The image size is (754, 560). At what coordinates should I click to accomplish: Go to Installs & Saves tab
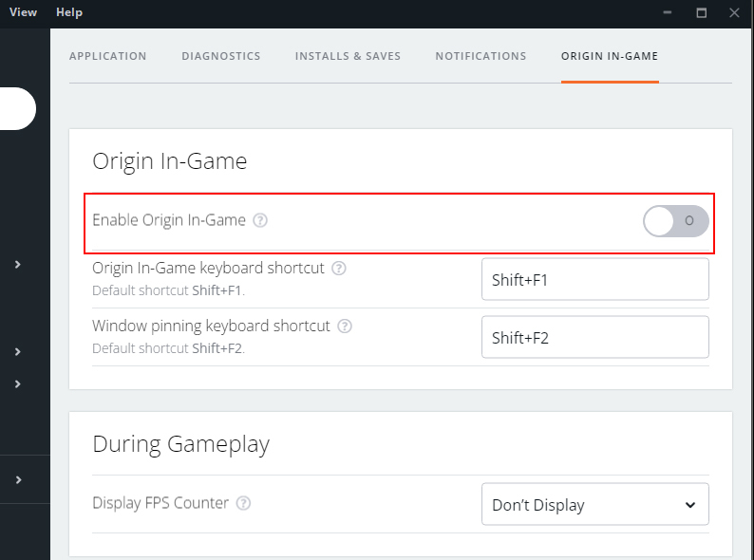click(348, 56)
